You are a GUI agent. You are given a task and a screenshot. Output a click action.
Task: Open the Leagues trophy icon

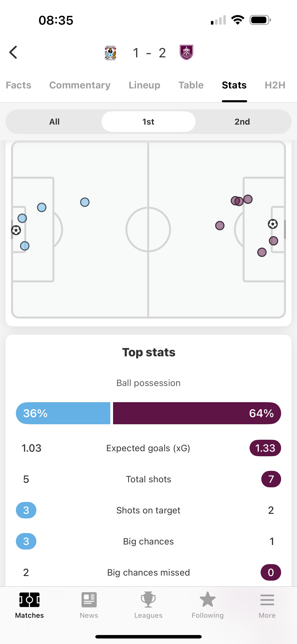coord(148,600)
